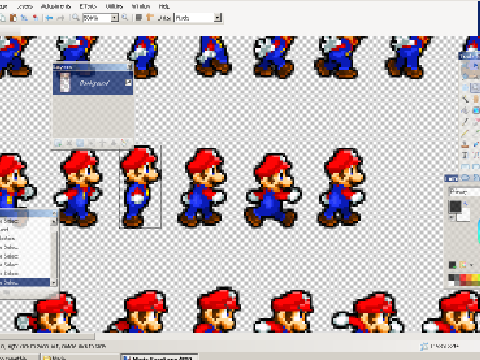Add color to palette icon

coord(453,265)
